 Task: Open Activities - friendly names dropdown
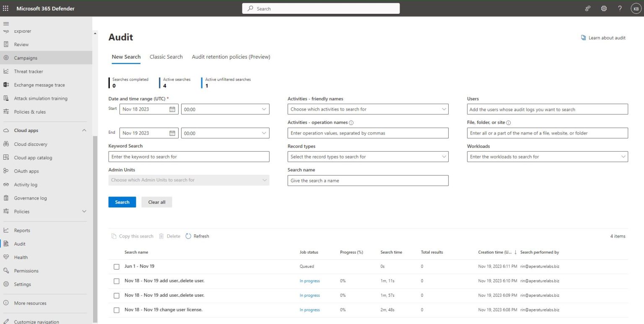tap(368, 109)
